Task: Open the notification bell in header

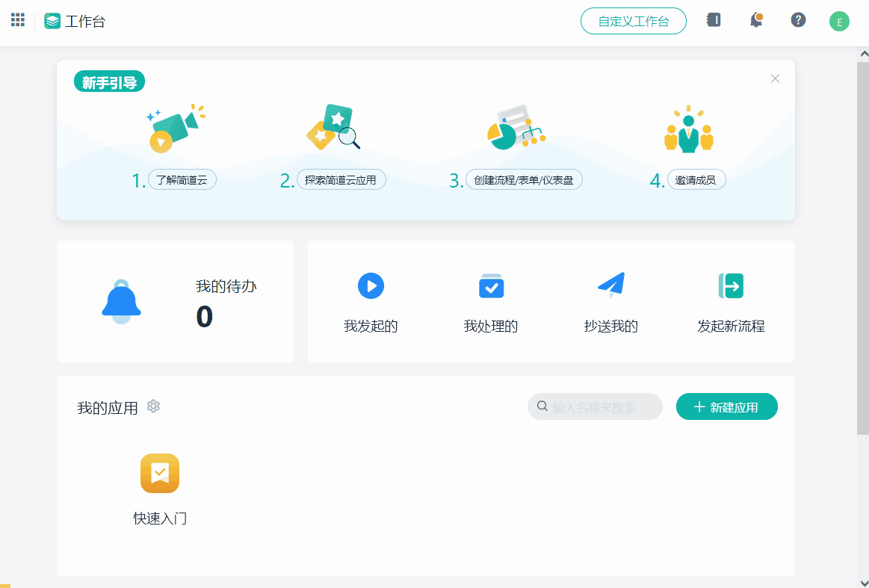Action: click(x=756, y=20)
